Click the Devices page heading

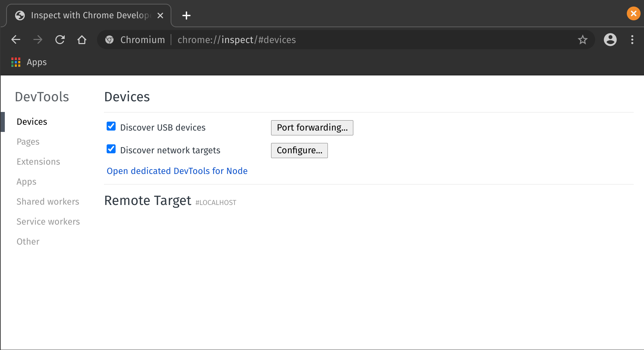pos(127,97)
